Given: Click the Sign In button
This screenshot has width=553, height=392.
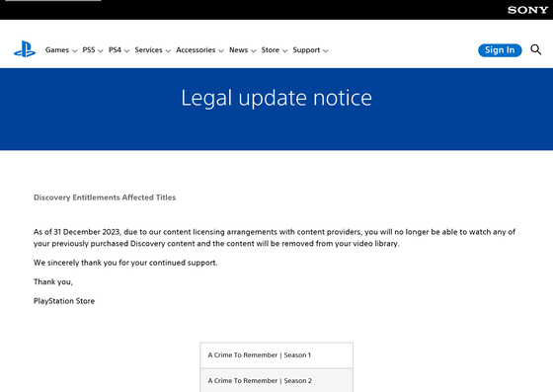Looking at the screenshot, I should pyautogui.click(x=500, y=50).
